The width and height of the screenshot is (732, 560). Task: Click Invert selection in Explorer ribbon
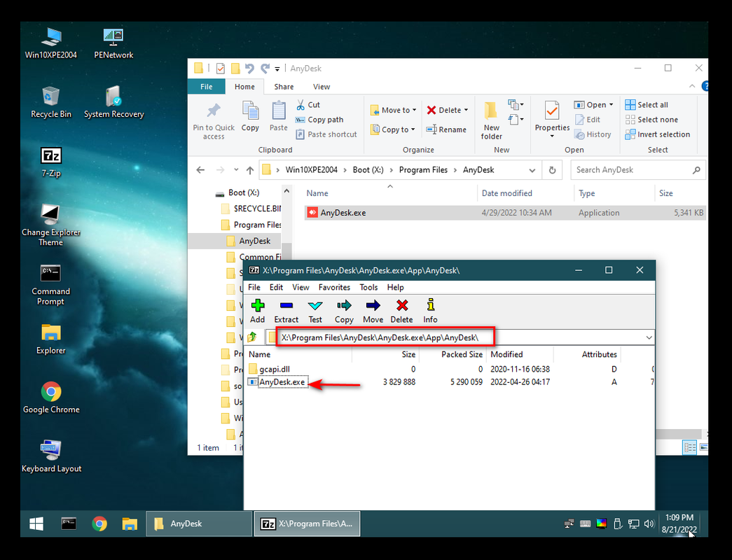(658, 134)
